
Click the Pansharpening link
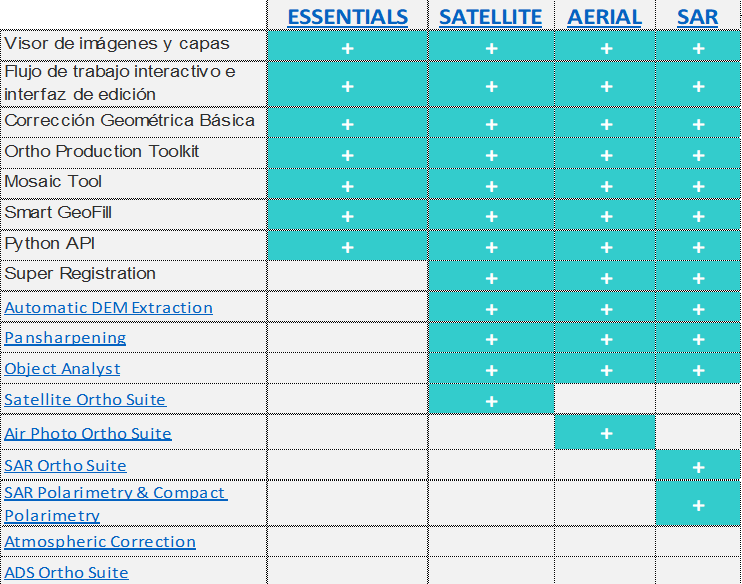tap(65, 338)
